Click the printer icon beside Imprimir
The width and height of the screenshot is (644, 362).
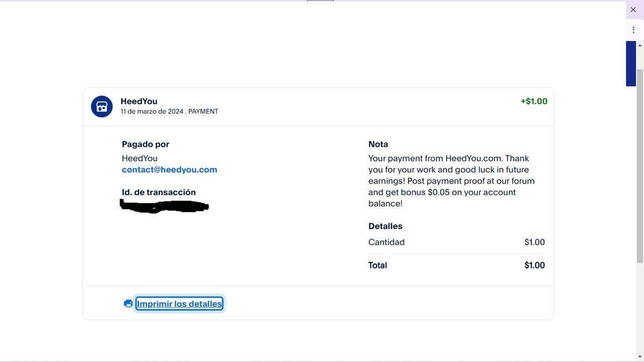click(128, 304)
